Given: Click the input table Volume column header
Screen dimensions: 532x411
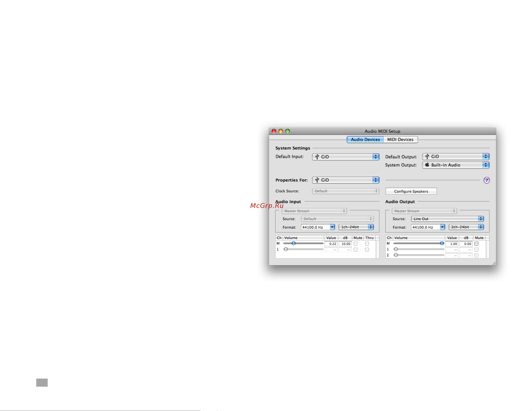Looking at the screenshot, I should coord(304,238).
